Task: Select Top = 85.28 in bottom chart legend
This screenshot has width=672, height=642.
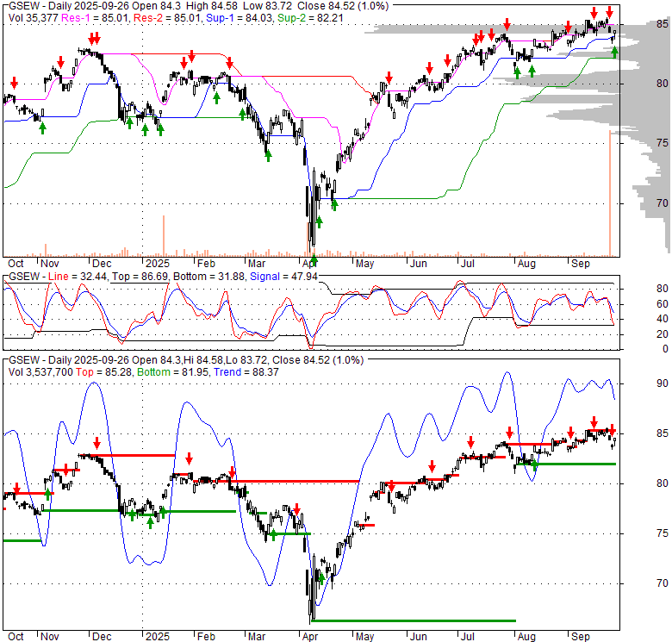Action: (104, 372)
